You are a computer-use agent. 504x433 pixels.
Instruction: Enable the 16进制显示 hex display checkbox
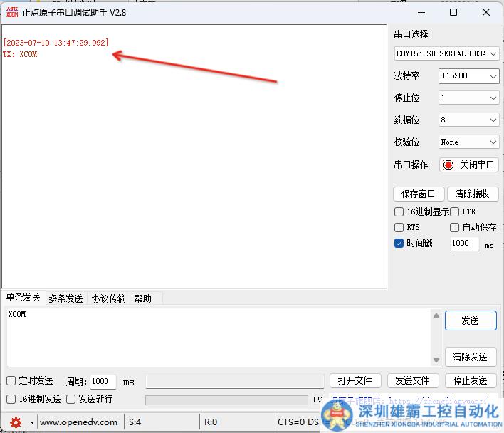click(399, 212)
